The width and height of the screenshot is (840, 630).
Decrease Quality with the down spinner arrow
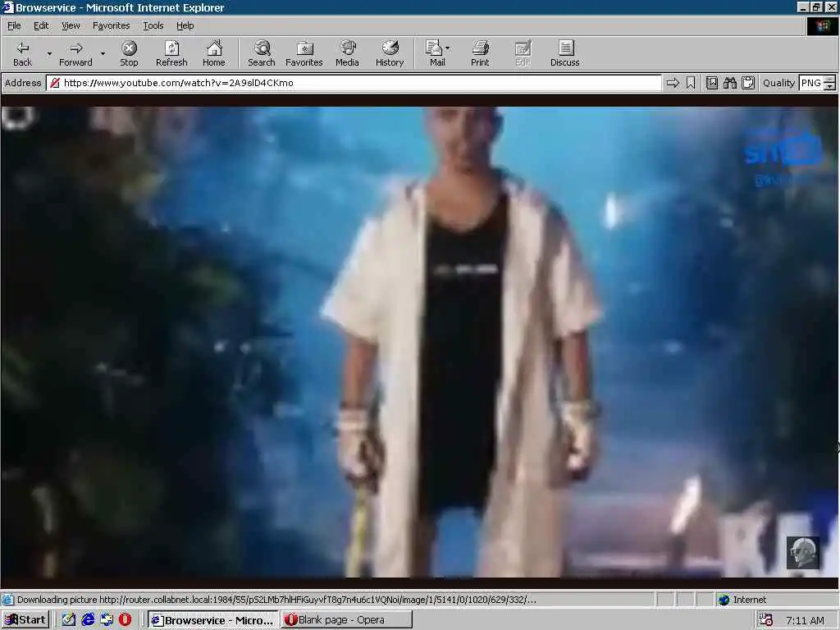(830, 87)
